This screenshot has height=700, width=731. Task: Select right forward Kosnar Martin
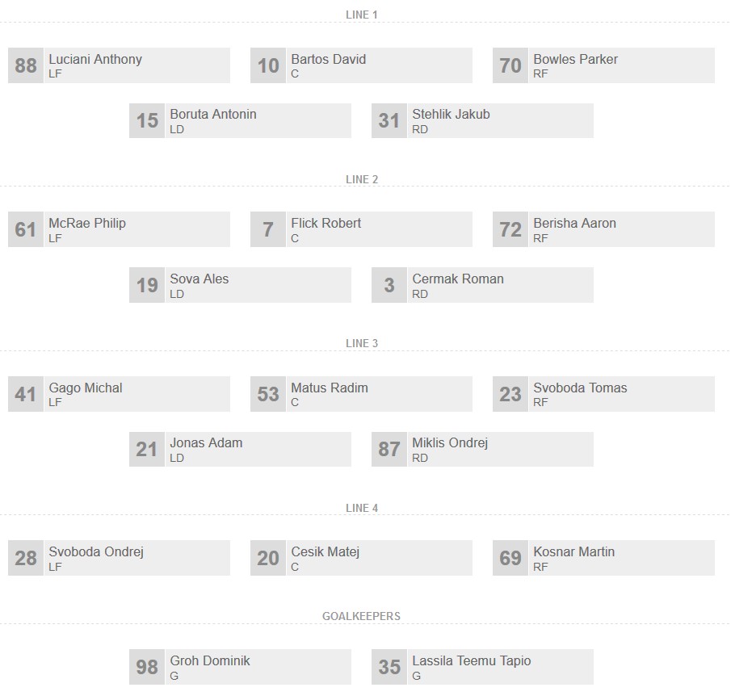coord(573,552)
